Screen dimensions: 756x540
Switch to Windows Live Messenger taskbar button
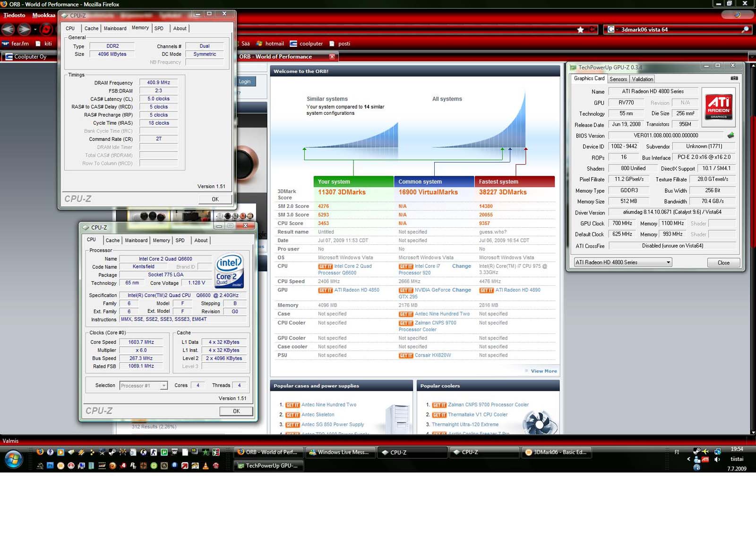point(341,452)
